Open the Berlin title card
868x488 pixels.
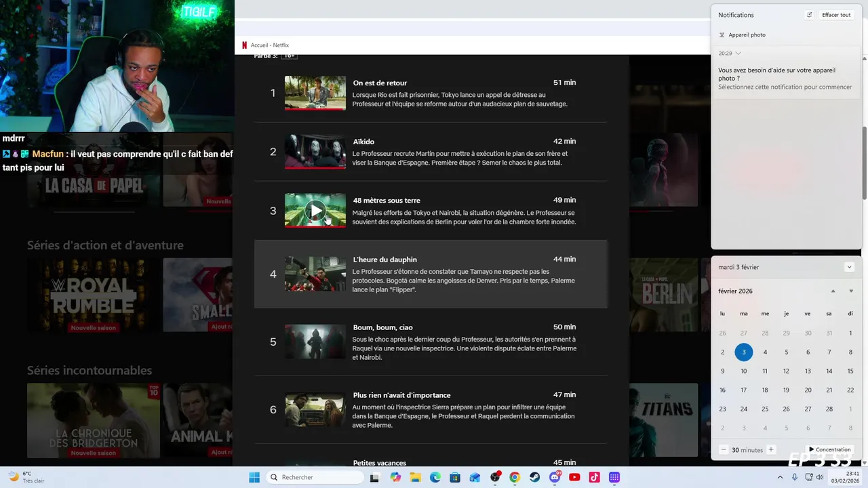[x=664, y=296]
